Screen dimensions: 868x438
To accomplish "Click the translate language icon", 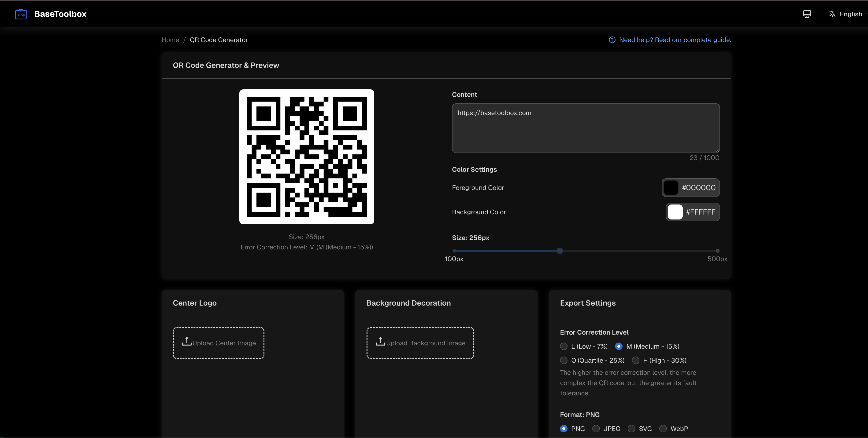I will tap(832, 14).
